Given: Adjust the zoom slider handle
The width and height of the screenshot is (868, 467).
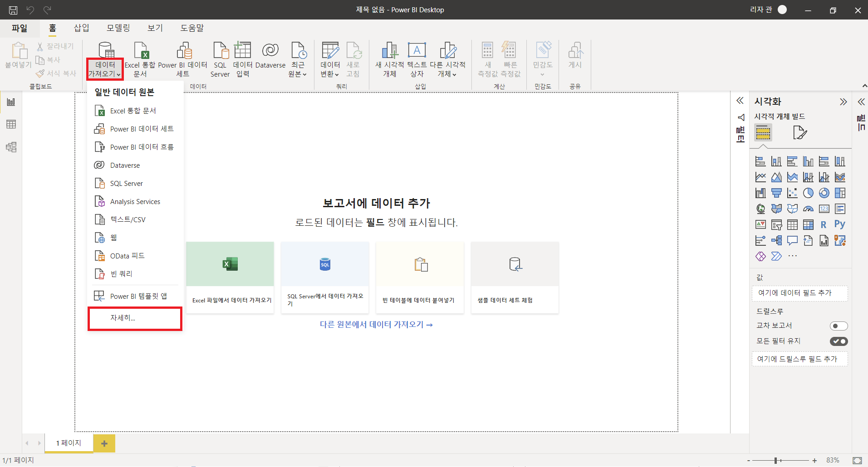Looking at the screenshot, I should pyautogui.click(x=776, y=460).
